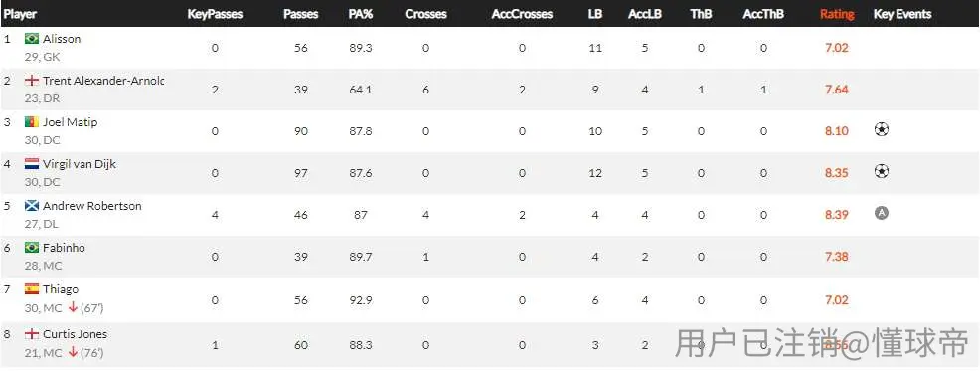Click the goal icon in Joel Matip's row
Image resolution: width=980 pixels, height=371 pixels.
point(882,129)
